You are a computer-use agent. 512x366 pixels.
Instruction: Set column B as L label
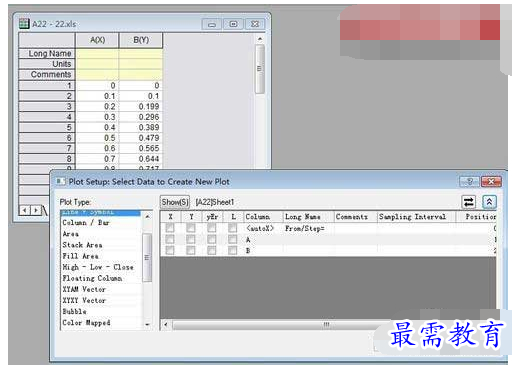[232, 250]
